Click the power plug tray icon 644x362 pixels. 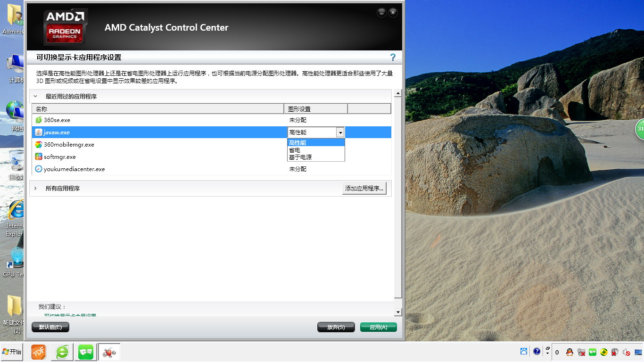[615, 352]
